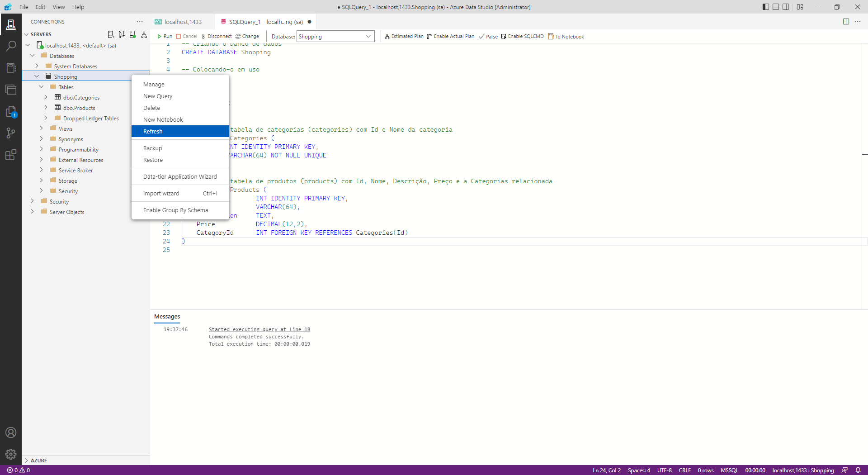Click notifications bell in status bar
This screenshot has width=868, height=475.
(858, 470)
